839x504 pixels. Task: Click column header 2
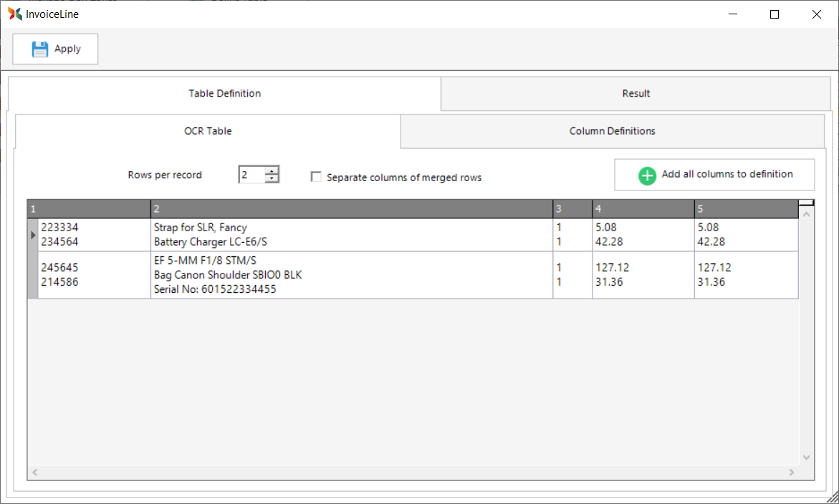point(351,209)
